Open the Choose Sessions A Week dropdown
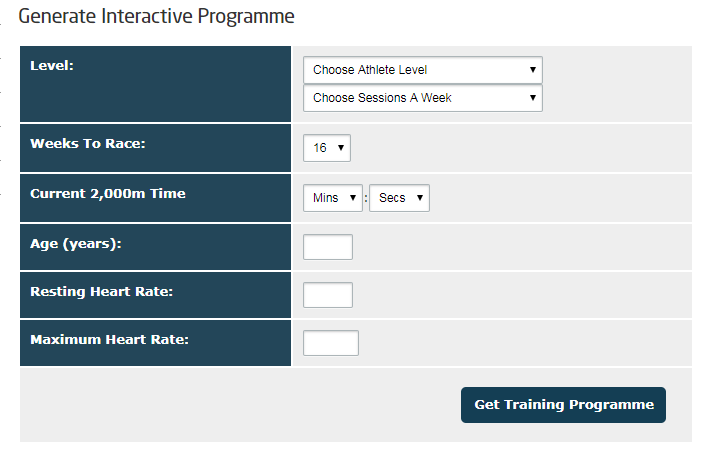704x452 pixels. (422, 98)
